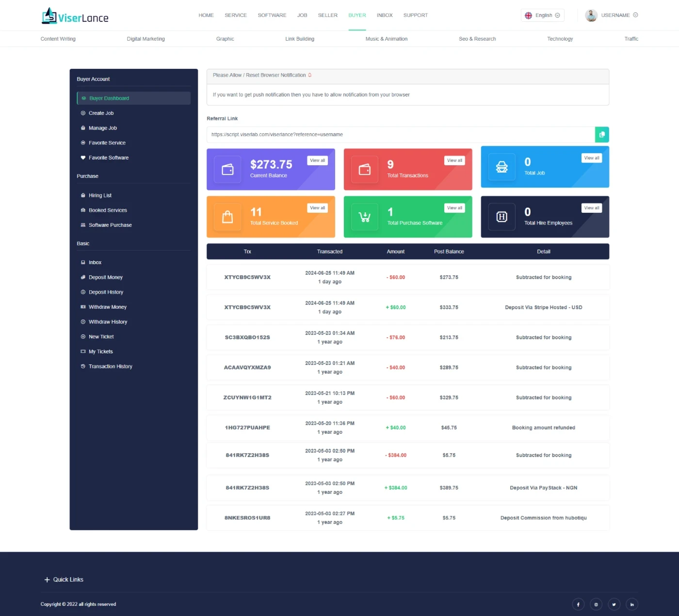Click the Total Job worker icon
Image resolution: width=679 pixels, height=616 pixels.
point(501,167)
